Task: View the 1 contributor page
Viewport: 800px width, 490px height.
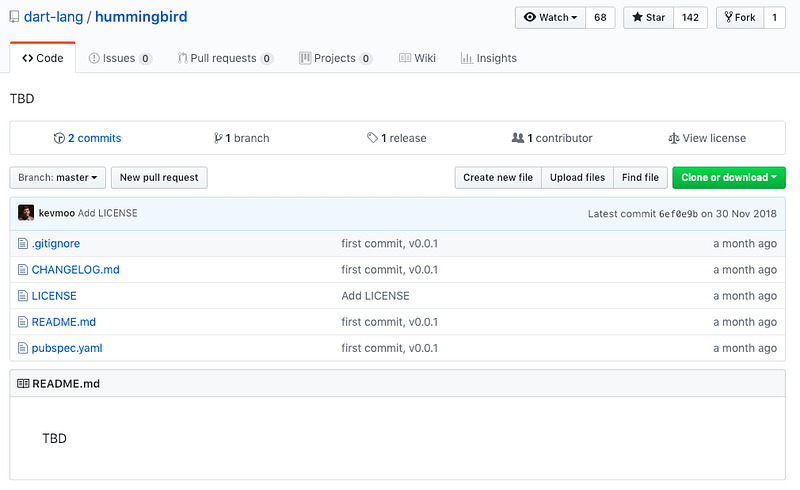Action: [x=552, y=138]
